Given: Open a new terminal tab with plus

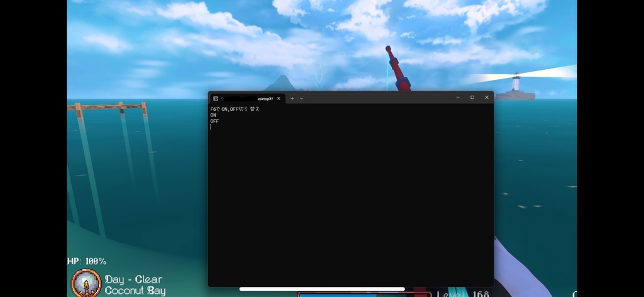Looking at the screenshot, I should point(292,99).
